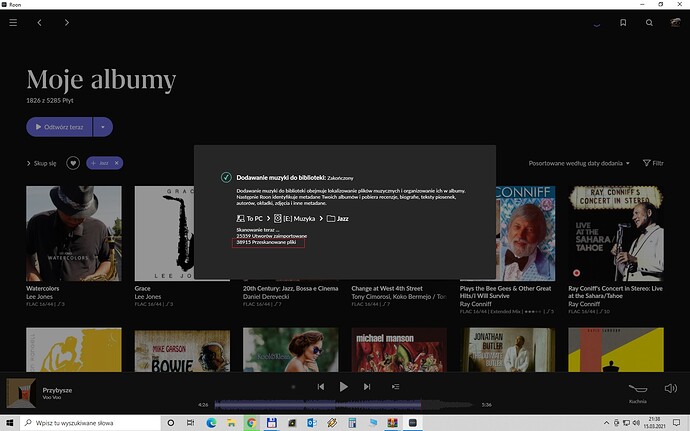The height and width of the screenshot is (431, 690).
Task: Click the 'Dodawanie muzyki do biblioteki' heading
Action: [x=281, y=177]
